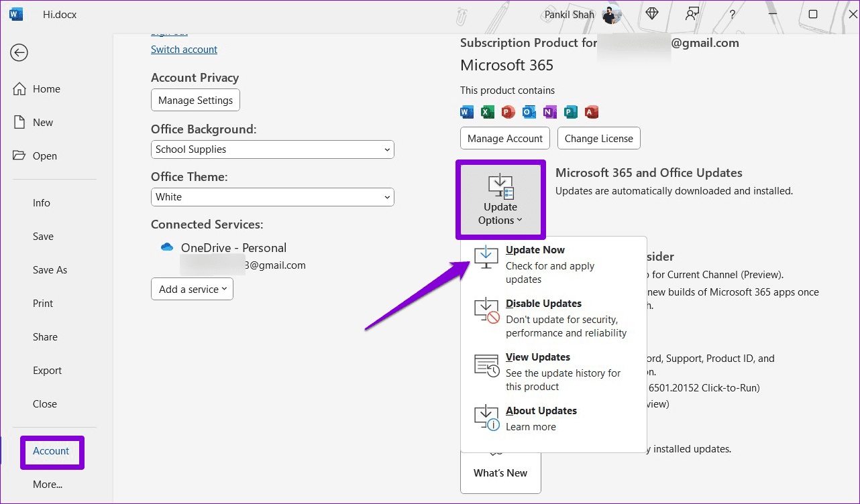Click the feedback person icon in title bar

click(692, 14)
